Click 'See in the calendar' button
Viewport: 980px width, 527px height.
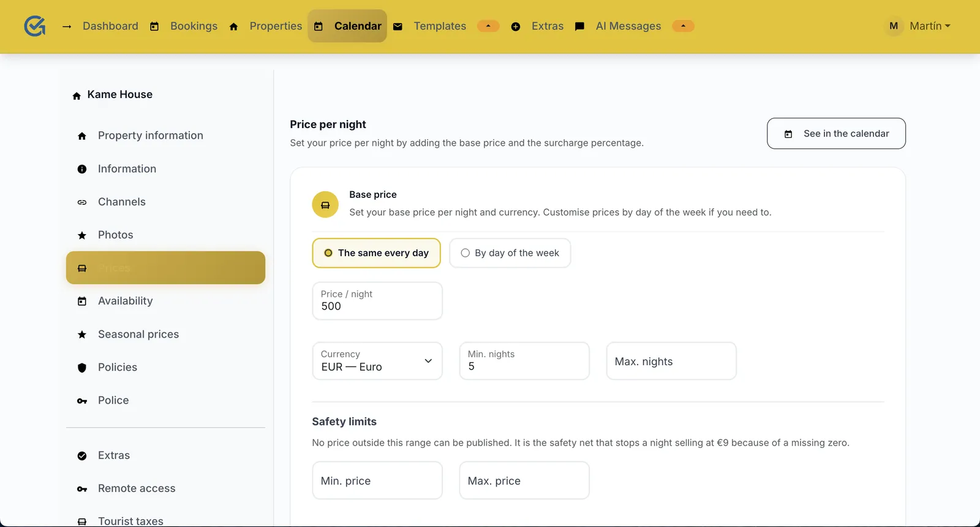tap(836, 134)
